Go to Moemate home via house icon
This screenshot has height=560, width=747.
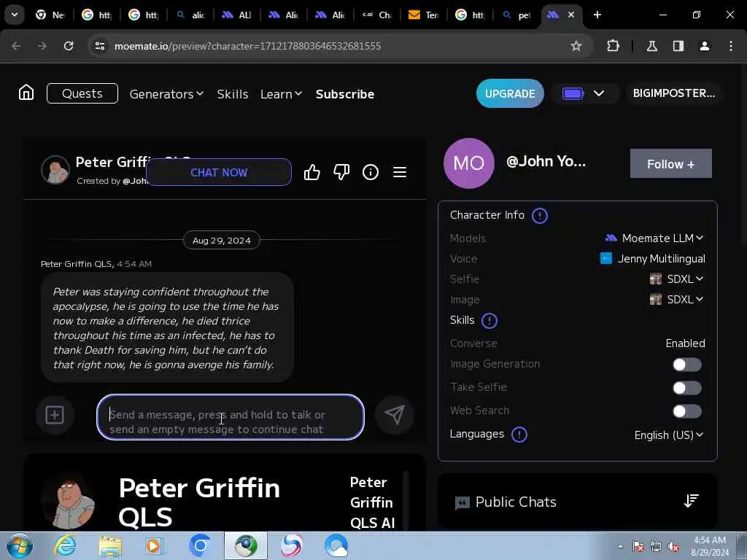click(26, 93)
